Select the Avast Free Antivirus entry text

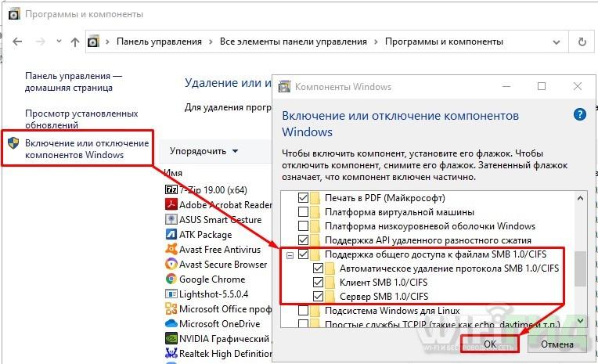coord(220,250)
